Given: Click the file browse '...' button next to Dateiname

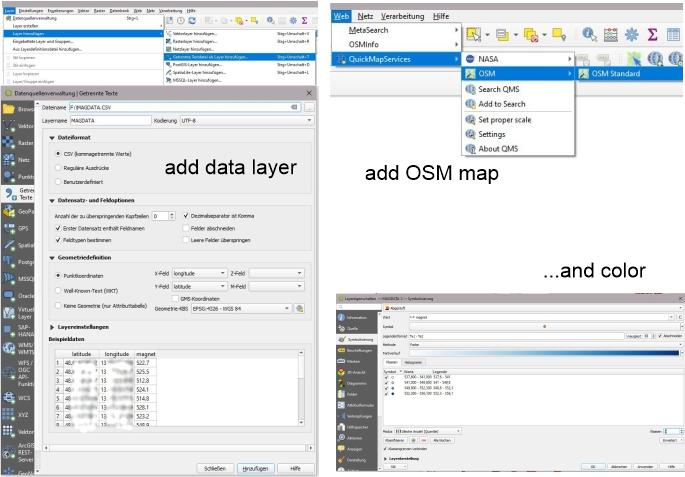Looking at the screenshot, I should pyautogui.click(x=309, y=107).
